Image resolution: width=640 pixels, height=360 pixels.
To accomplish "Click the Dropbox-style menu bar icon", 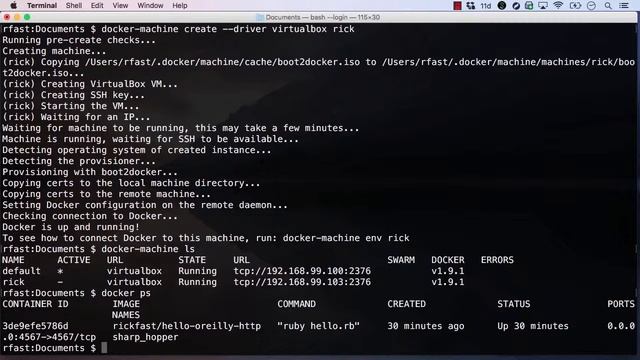I will pos(471,6).
